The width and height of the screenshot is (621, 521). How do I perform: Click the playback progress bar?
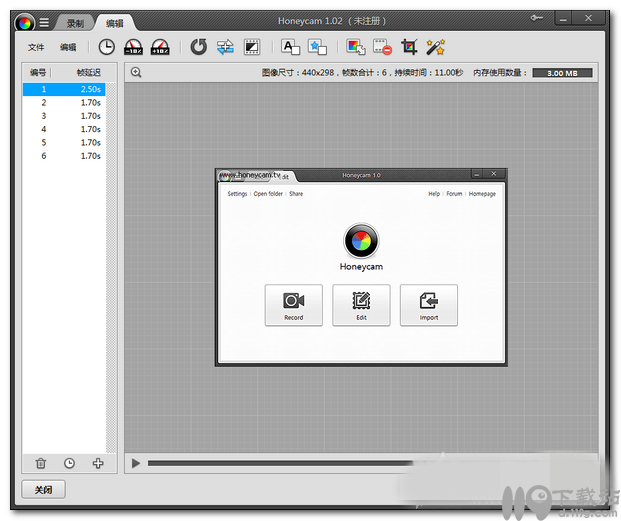click(x=280, y=463)
